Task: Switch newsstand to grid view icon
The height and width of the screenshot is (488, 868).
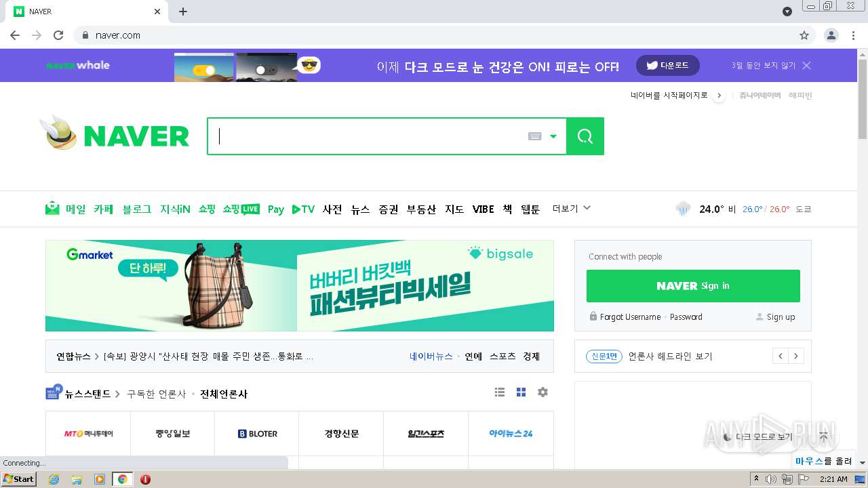Action: (521, 392)
